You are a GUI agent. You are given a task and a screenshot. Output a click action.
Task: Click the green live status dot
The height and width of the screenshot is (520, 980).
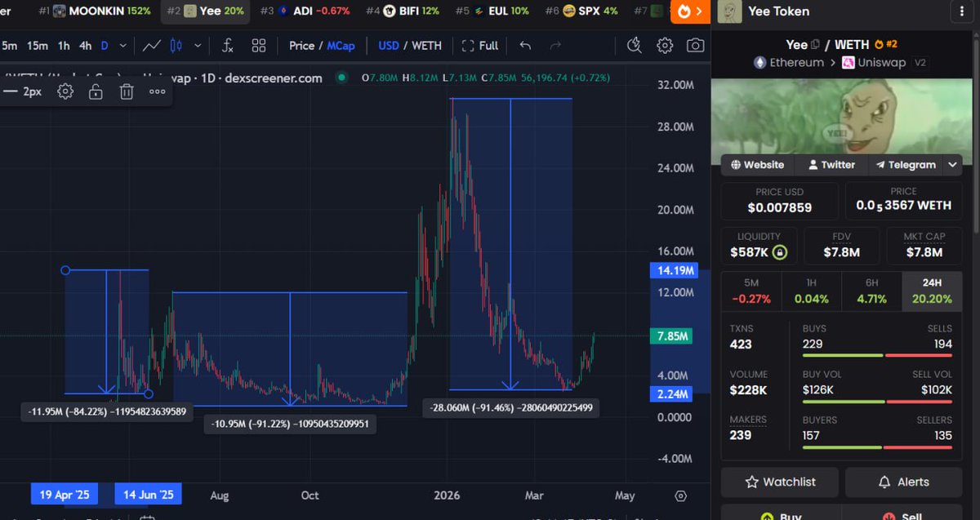pyautogui.click(x=341, y=78)
